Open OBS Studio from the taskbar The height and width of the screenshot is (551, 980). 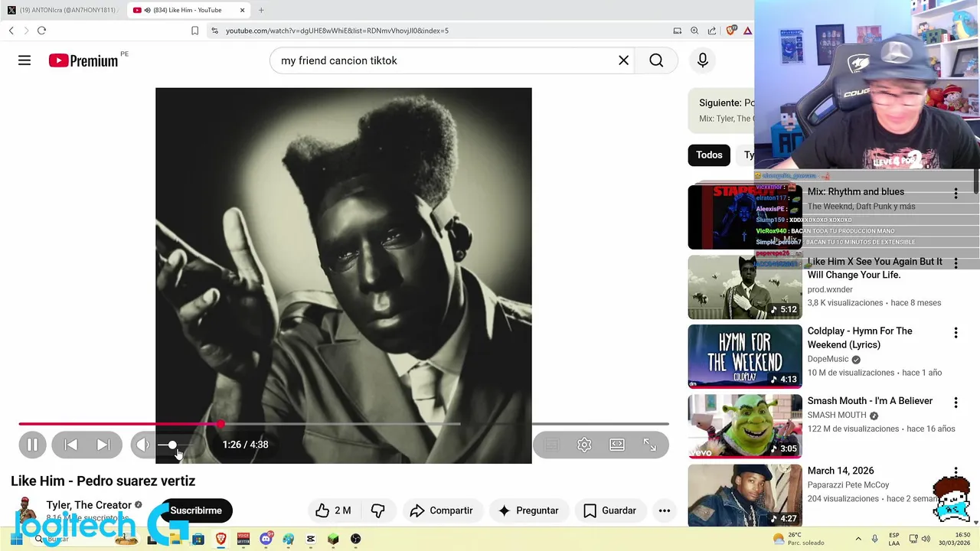click(355, 539)
